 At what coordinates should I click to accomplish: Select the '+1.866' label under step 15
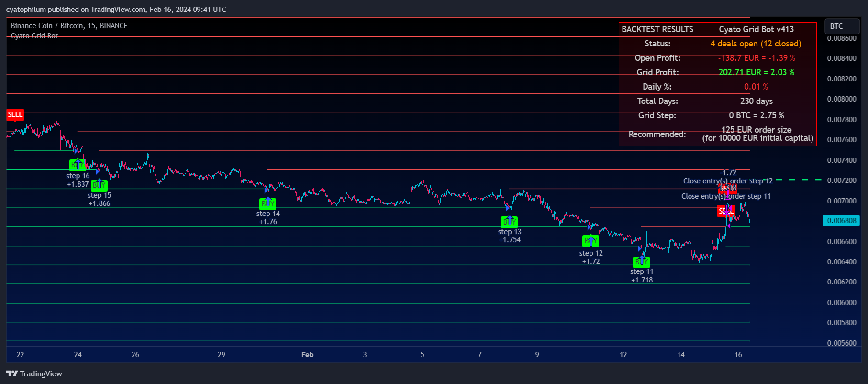[100, 203]
